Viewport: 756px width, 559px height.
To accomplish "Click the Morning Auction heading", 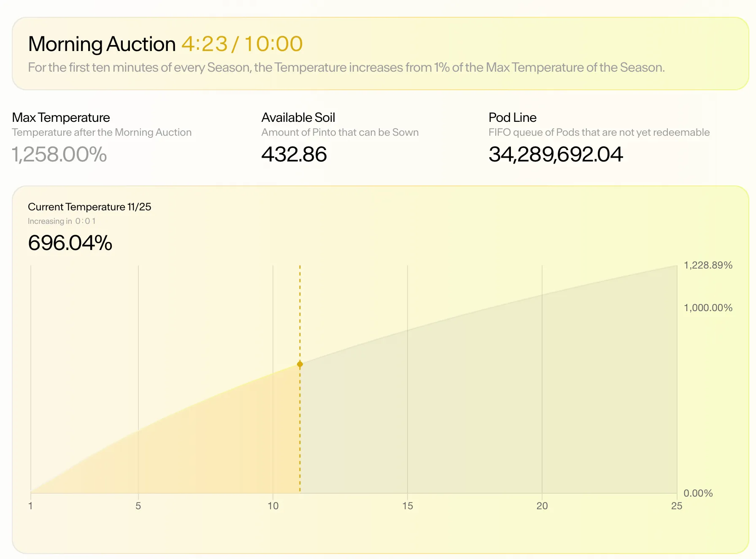I will [x=102, y=44].
